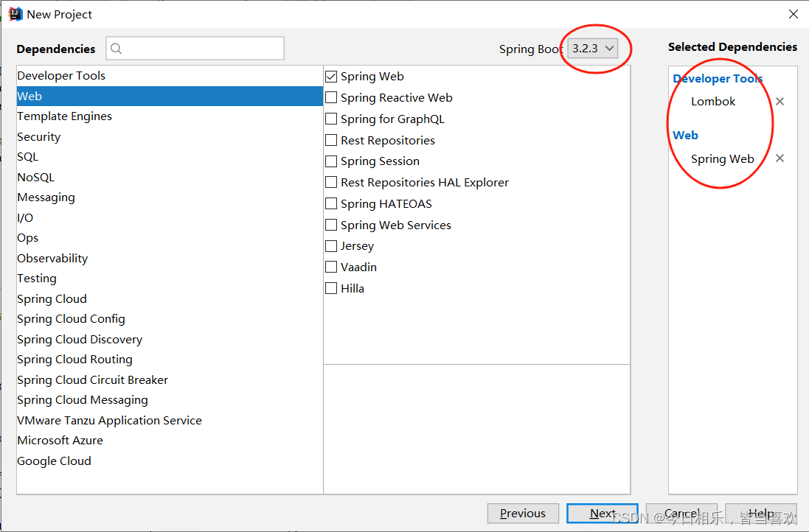This screenshot has height=532, width=809.
Task: Open Spring Cloud Discovery category
Action: pos(170,339)
